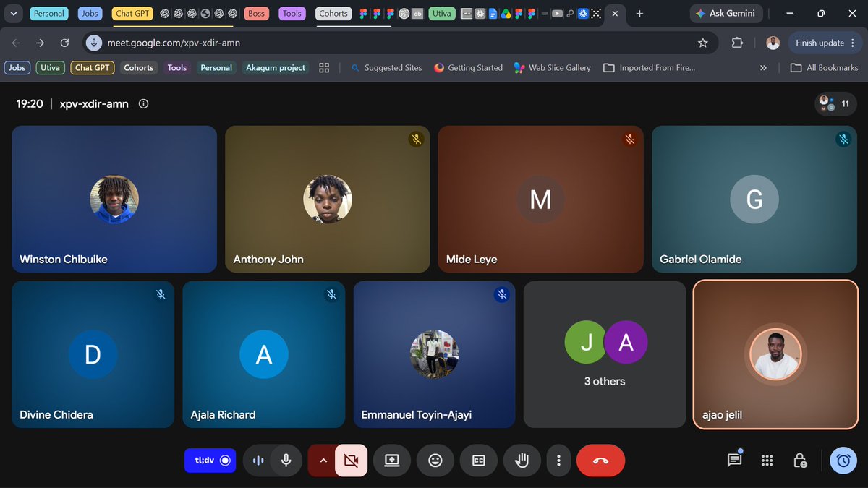Open the Chrome profile avatar
868x488 pixels.
pyautogui.click(x=773, y=43)
